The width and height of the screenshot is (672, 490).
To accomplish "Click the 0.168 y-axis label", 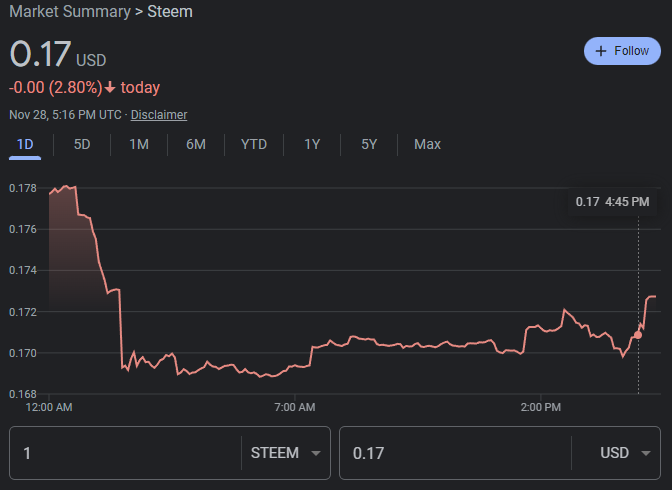I will 23,394.
